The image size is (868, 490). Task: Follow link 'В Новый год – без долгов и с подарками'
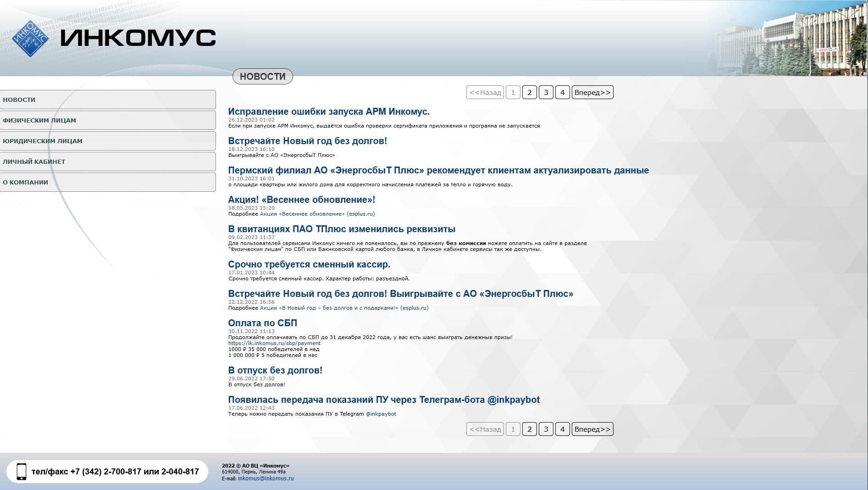pyautogui.click(x=344, y=308)
